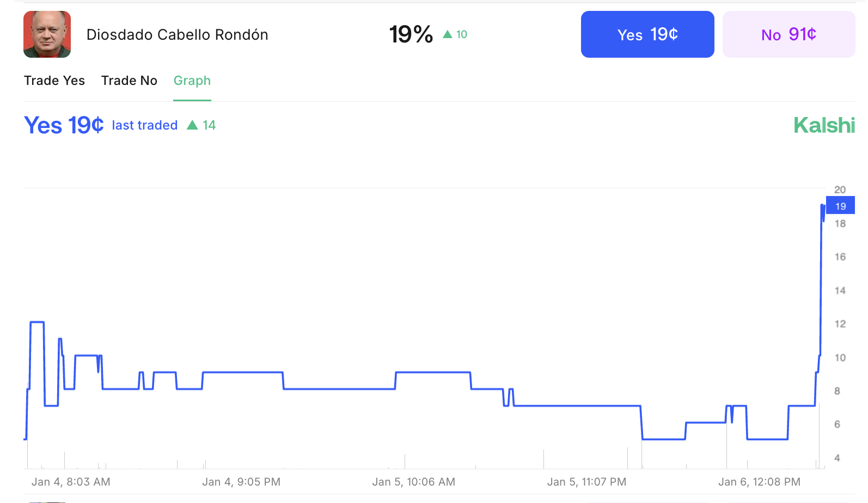
Task: Click the green up-arrow beside 19%
Action: (x=448, y=34)
